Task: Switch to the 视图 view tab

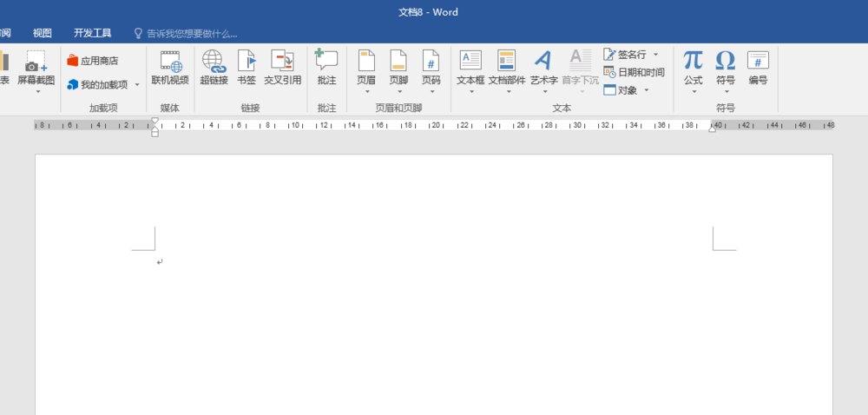Action: 42,33
